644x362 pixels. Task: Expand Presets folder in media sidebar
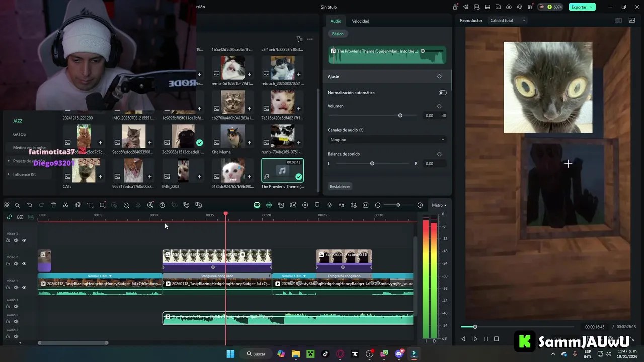click(x=9, y=161)
